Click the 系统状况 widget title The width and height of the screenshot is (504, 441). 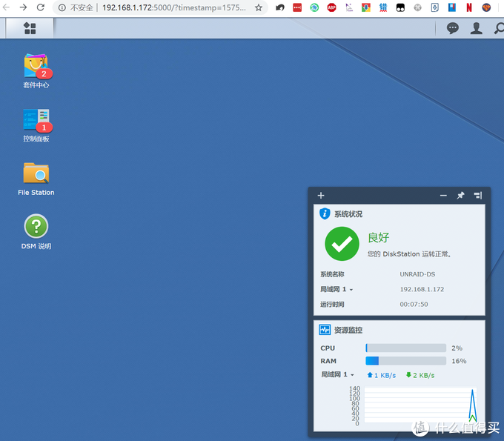pyautogui.click(x=348, y=214)
